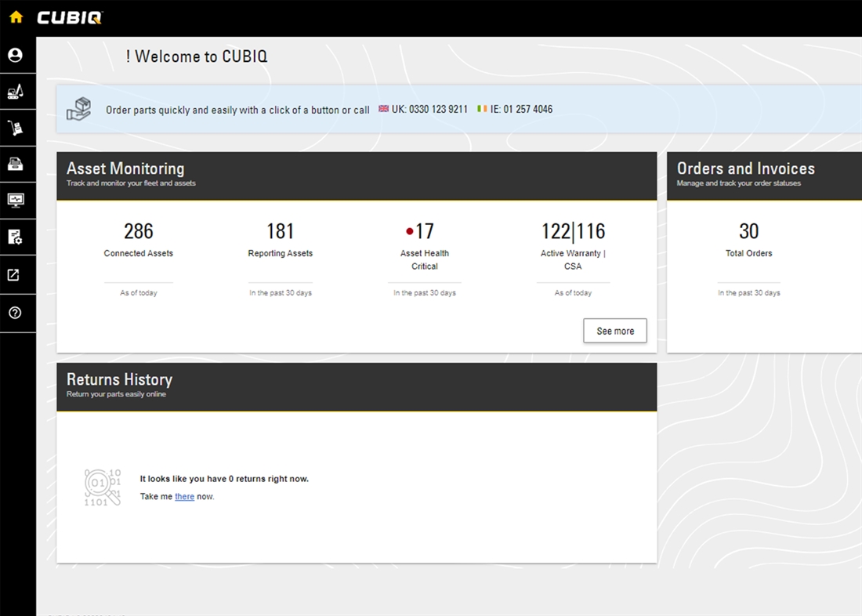
Task: Open the parts trolley sidebar icon
Action: click(x=16, y=128)
